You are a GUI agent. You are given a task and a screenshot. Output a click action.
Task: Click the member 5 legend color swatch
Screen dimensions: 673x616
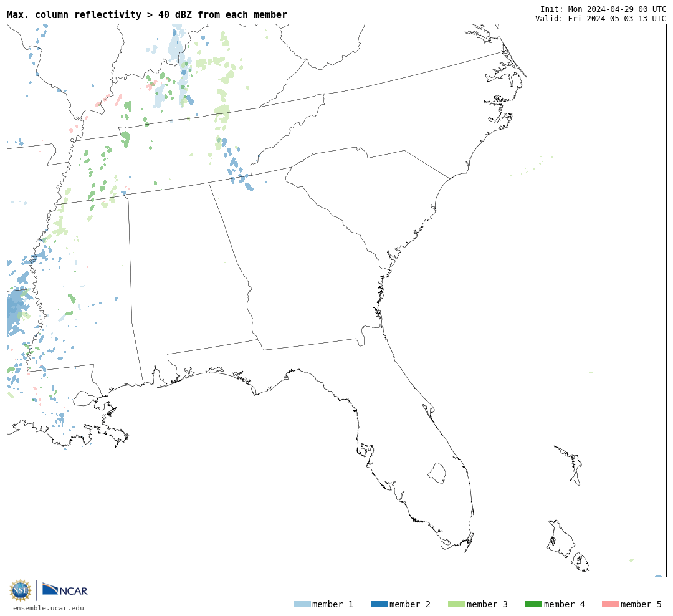(610, 604)
